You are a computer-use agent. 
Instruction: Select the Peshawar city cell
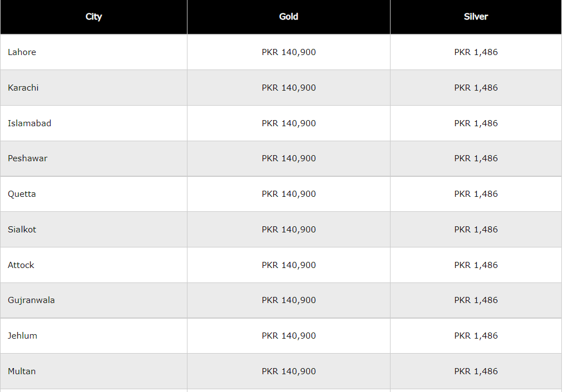point(28,158)
